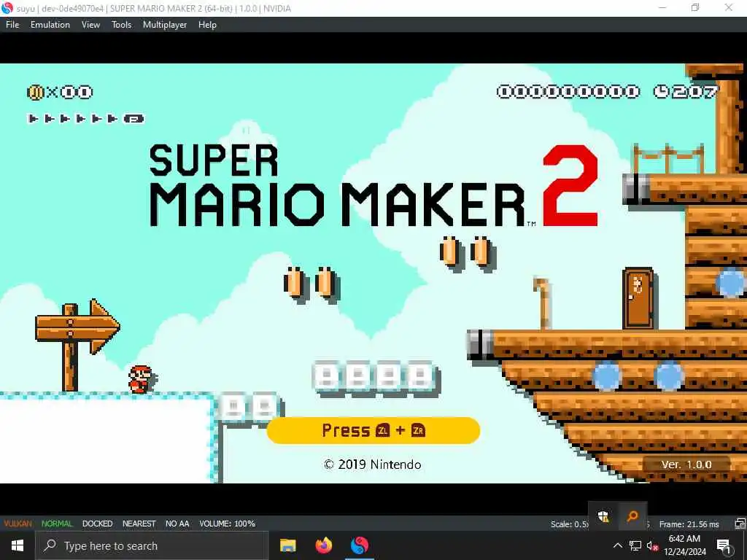Click the Frame: 21.56 ms readout

coord(689,524)
